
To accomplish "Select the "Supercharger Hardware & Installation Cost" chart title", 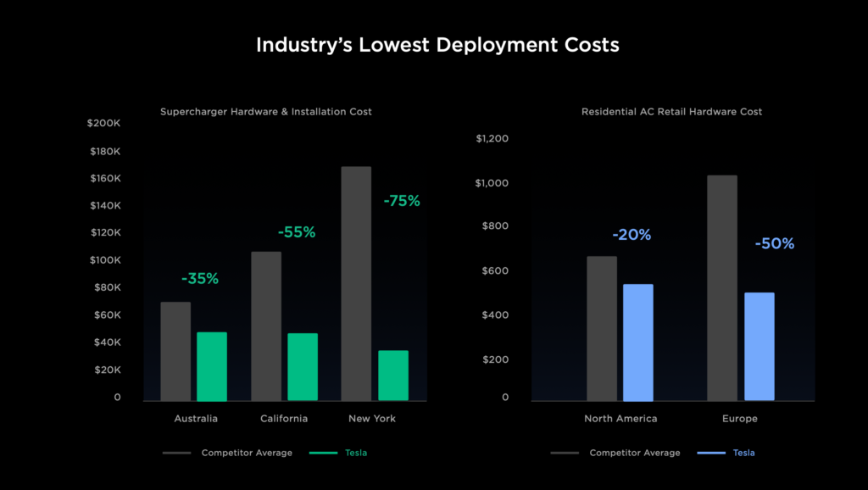I will pos(265,112).
